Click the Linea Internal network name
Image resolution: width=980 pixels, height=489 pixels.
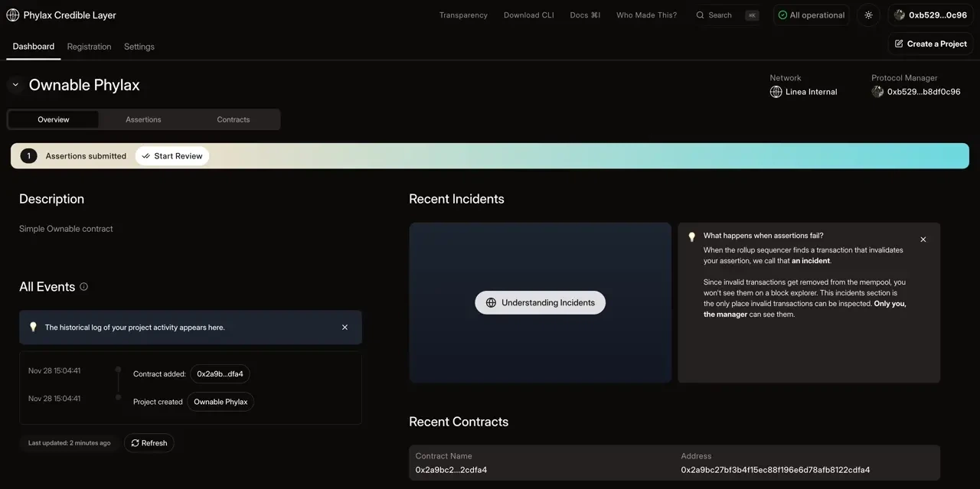point(812,92)
